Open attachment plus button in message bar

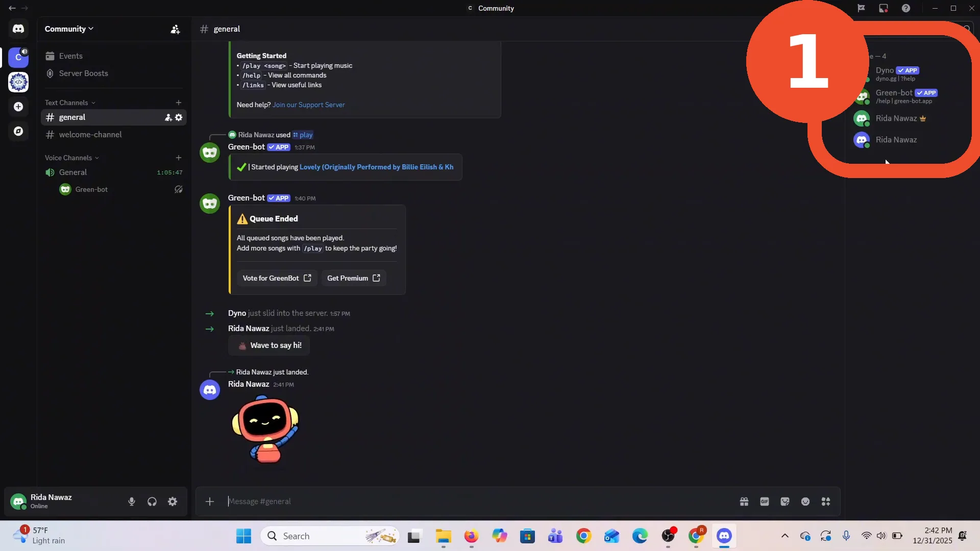[210, 502]
